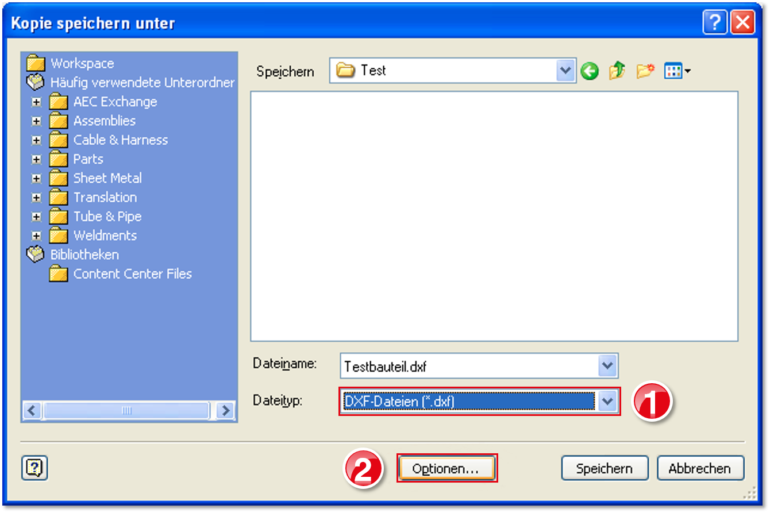Expand the AEC Exchange folder
Image resolution: width=770 pixels, height=532 pixels.
coord(36,102)
